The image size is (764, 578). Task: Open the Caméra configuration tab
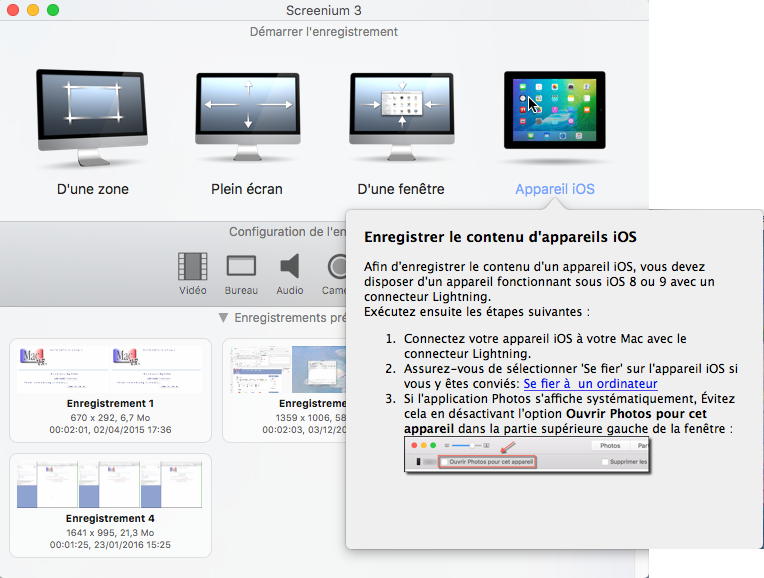(334, 274)
